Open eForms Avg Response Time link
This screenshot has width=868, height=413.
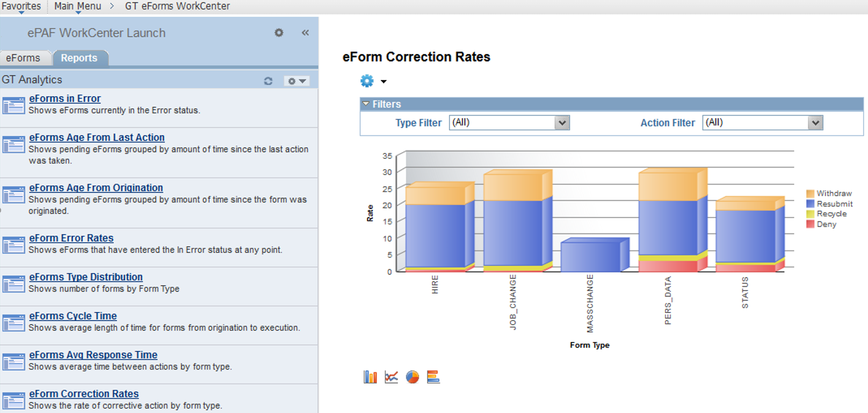[x=93, y=355]
